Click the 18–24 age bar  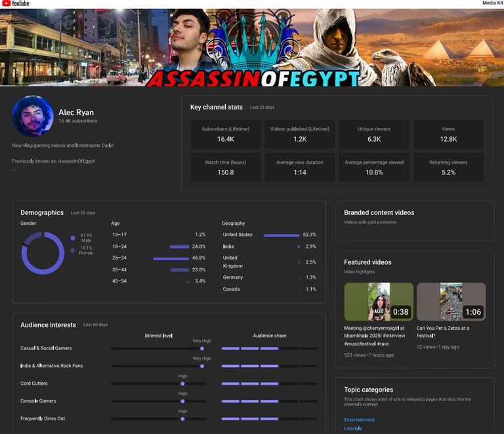point(179,247)
